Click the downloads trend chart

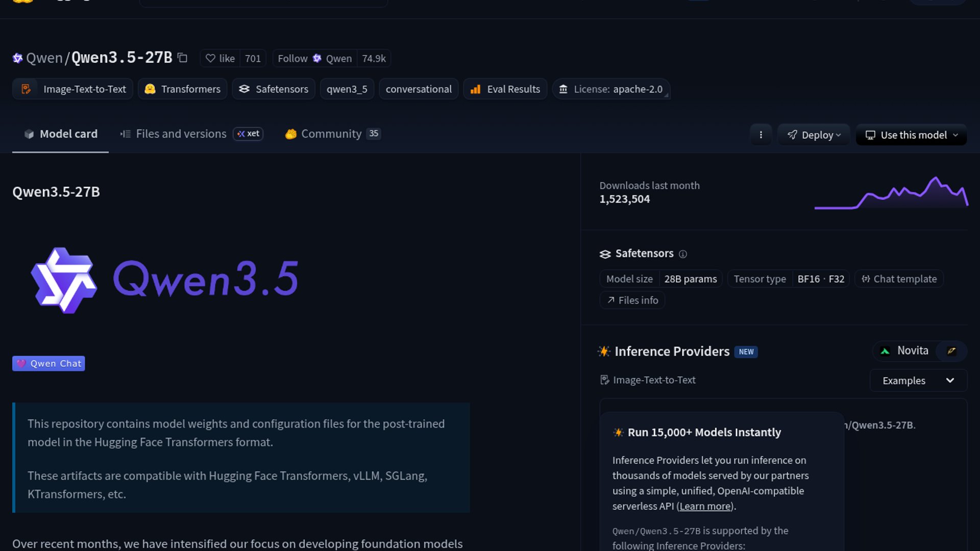point(891,193)
